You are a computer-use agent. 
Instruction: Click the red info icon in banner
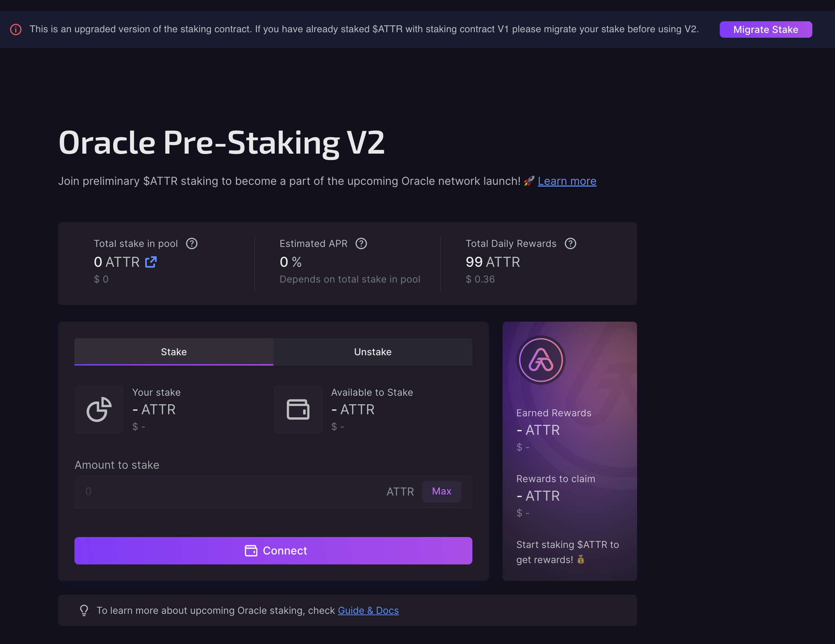pyautogui.click(x=16, y=29)
